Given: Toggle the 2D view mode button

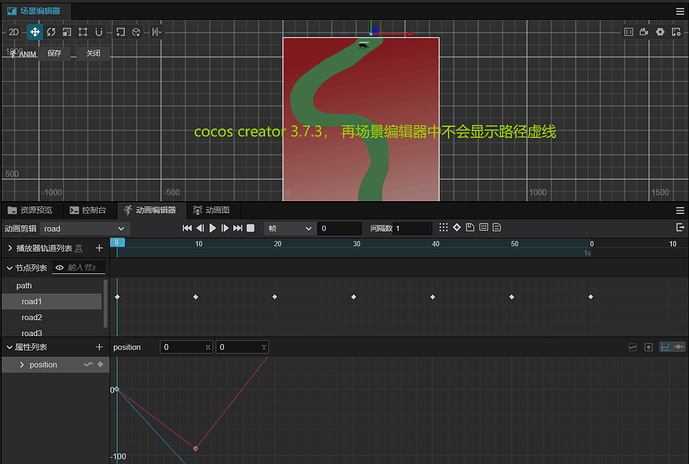Looking at the screenshot, I should tap(14, 32).
